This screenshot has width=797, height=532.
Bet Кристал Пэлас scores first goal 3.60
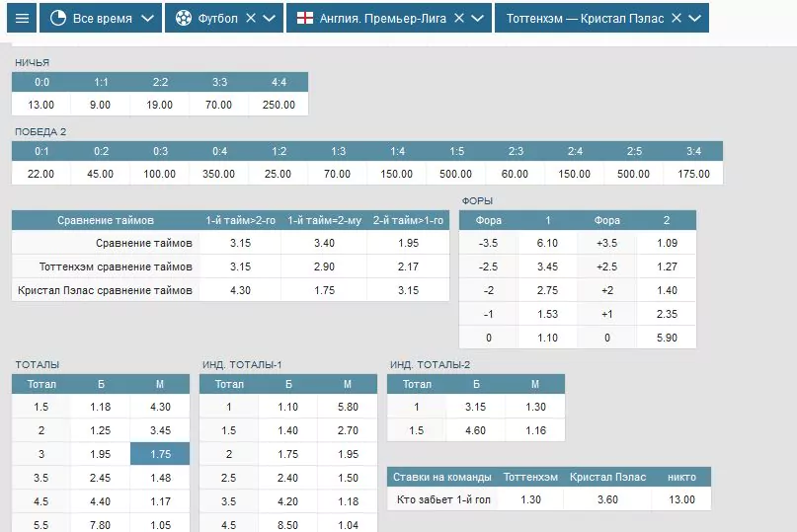607,499
